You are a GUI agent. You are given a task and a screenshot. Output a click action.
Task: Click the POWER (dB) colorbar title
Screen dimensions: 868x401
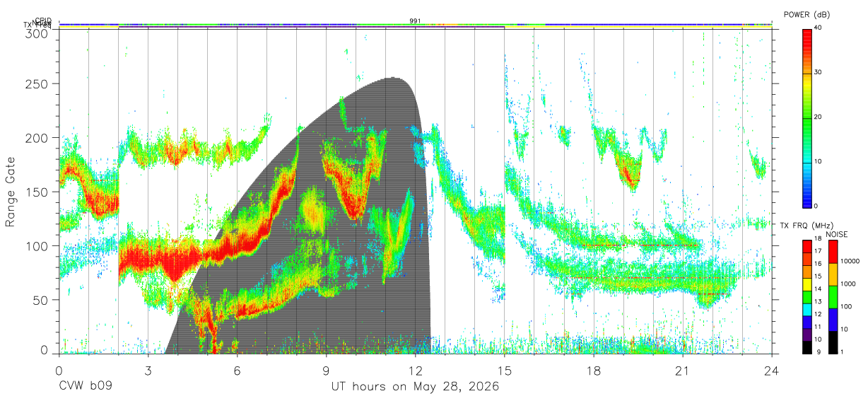pyautogui.click(x=807, y=14)
